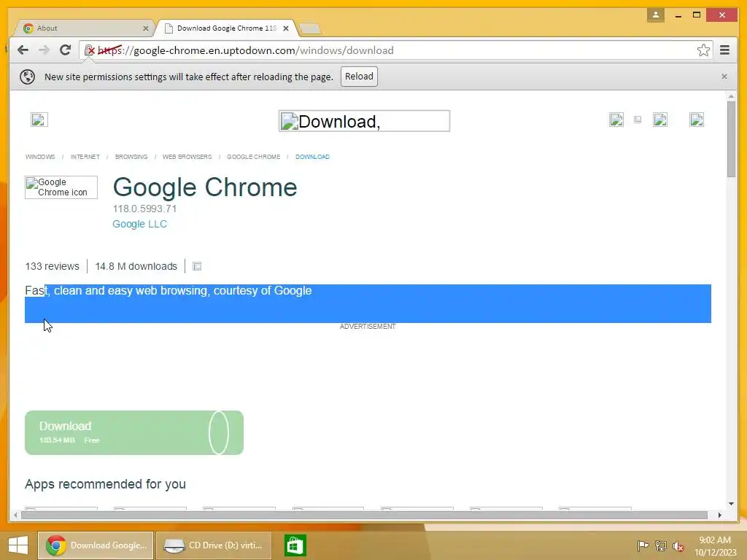Image resolution: width=747 pixels, height=560 pixels.
Task: Open the WINDOWS breadcrumb link
Action: coord(40,157)
